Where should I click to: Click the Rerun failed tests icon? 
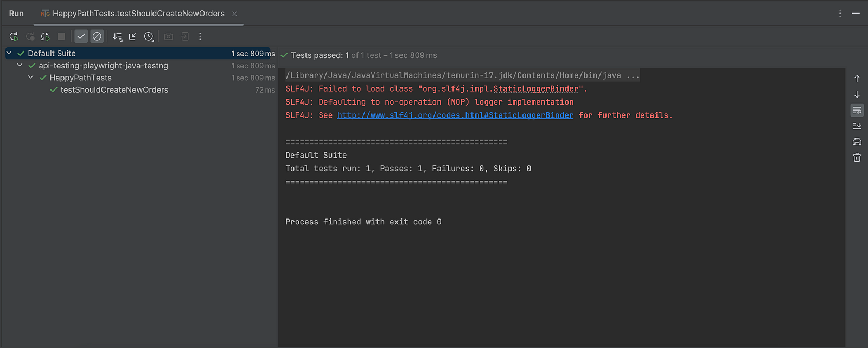click(30, 36)
